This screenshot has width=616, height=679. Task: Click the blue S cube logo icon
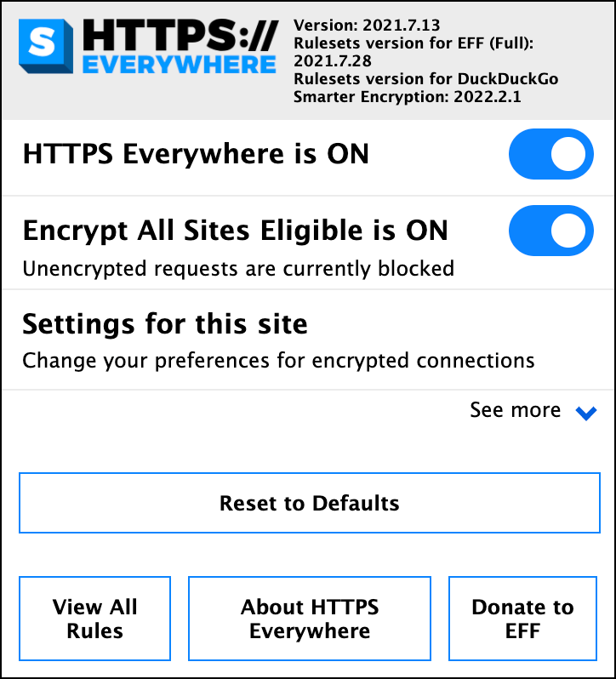tap(46, 46)
